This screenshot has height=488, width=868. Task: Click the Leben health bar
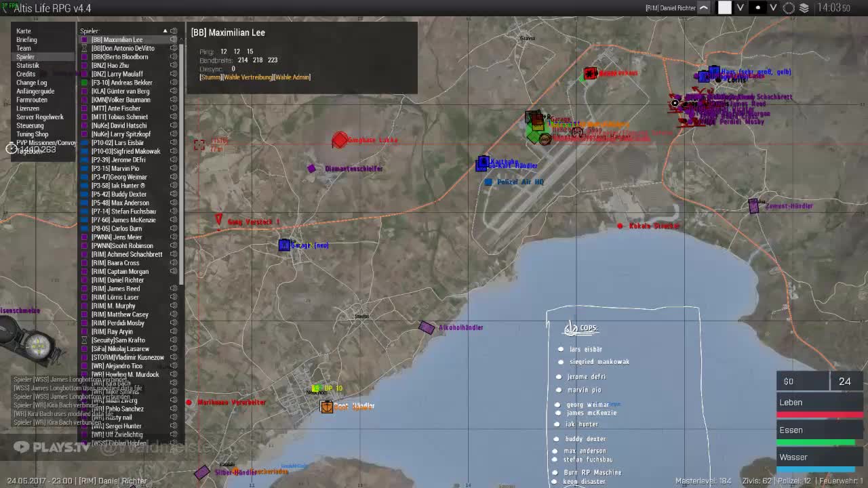click(x=820, y=413)
